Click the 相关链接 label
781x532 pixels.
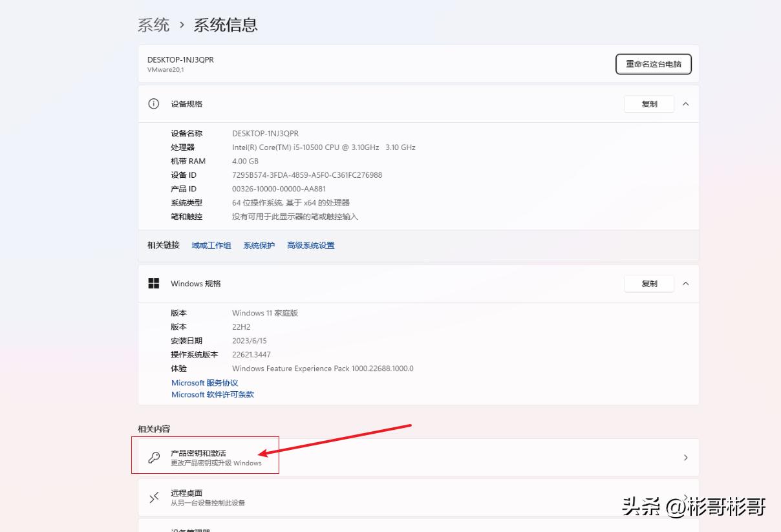tap(164, 246)
